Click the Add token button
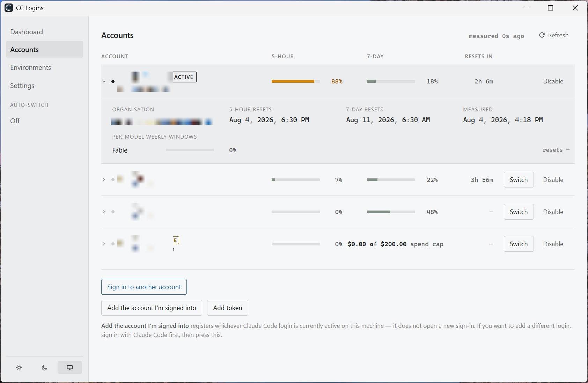Screen dimensions: 588x383 pyautogui.click(x=228, y=308)
